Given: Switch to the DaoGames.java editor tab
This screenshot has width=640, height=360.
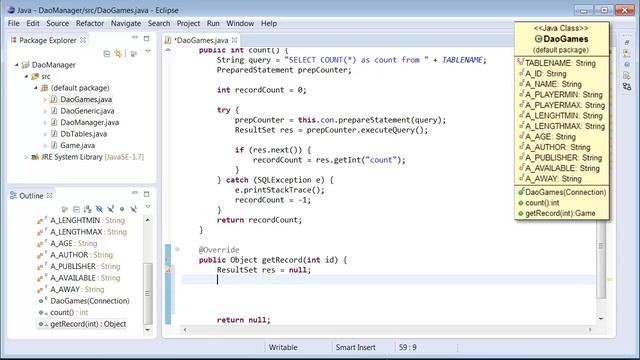Looking at the screenshot, I should click(200, 40).
